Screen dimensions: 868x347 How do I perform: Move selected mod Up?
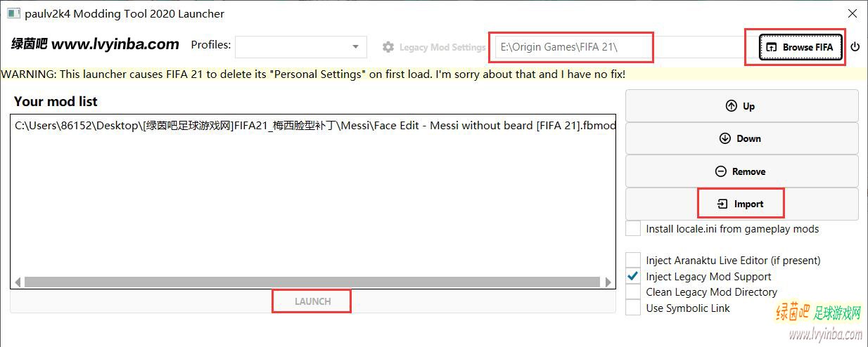[x=741, y=106]
